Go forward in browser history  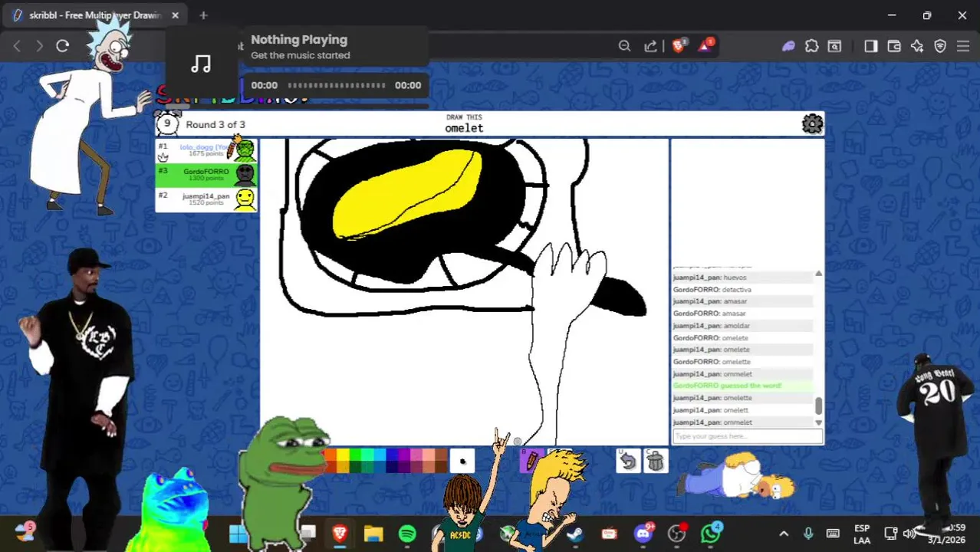(x=39, y=46)
